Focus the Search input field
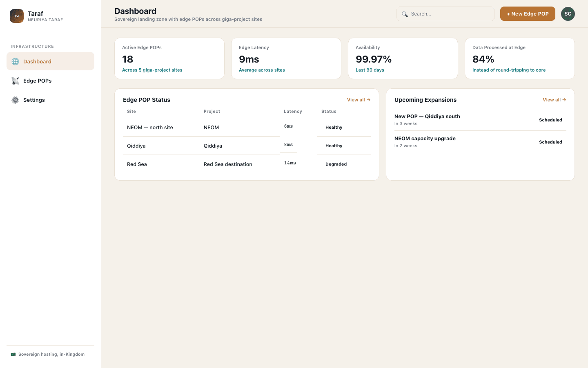 click(445, 14)
